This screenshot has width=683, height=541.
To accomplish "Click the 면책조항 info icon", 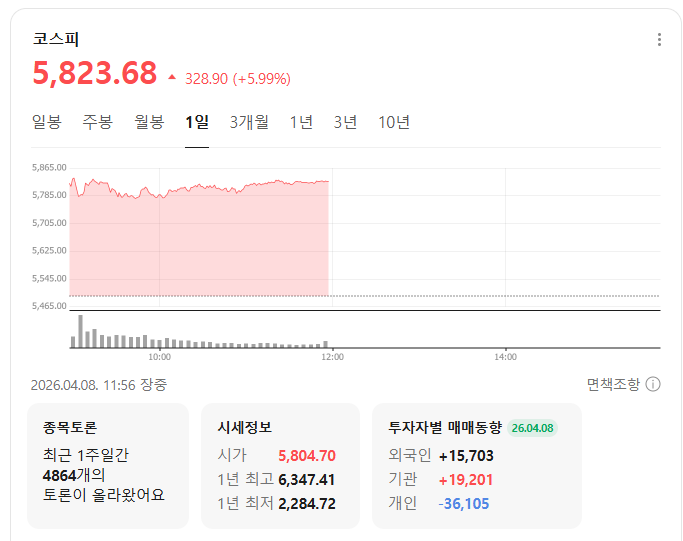I will (653, 385).
